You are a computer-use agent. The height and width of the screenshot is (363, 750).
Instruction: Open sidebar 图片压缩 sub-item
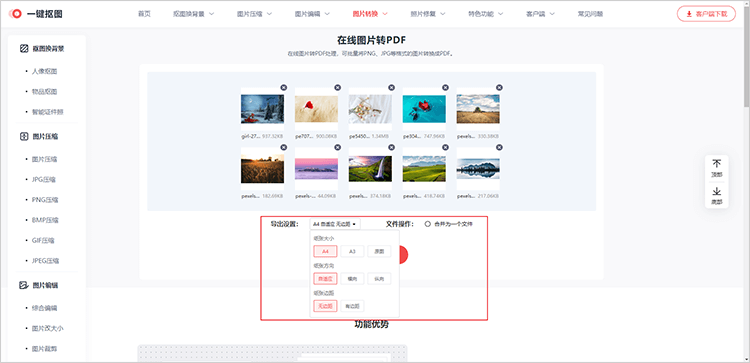pyautogui.click(x=44, y=159)
